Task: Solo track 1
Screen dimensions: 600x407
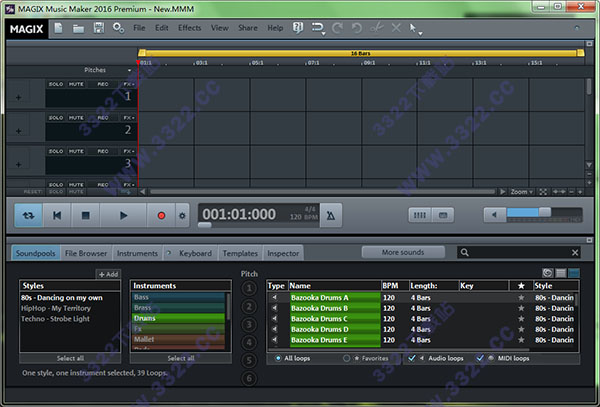Action: tap(56, 84)
